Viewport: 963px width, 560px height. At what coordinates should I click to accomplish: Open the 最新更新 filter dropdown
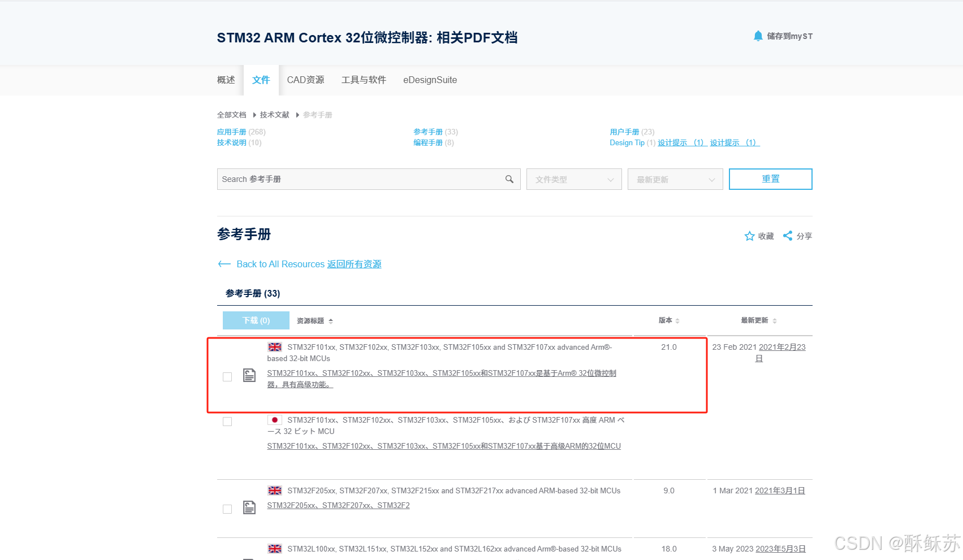click(x=675, y=179)
